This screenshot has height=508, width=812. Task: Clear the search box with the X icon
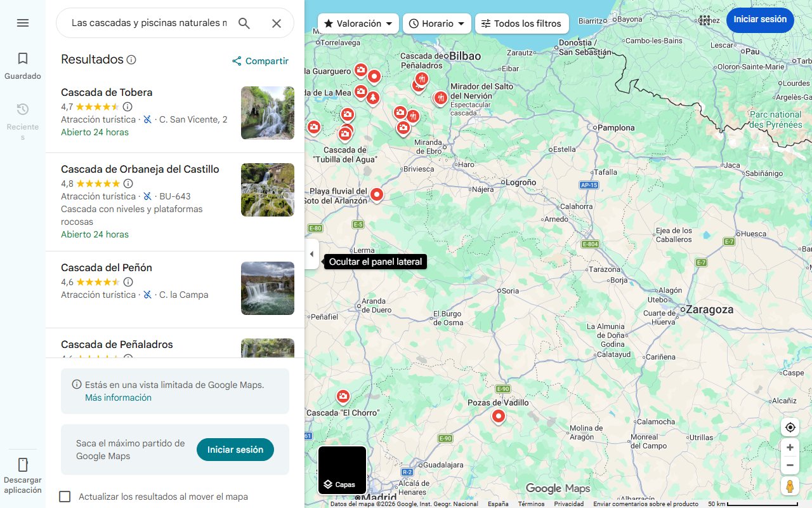tap(276, 23)
